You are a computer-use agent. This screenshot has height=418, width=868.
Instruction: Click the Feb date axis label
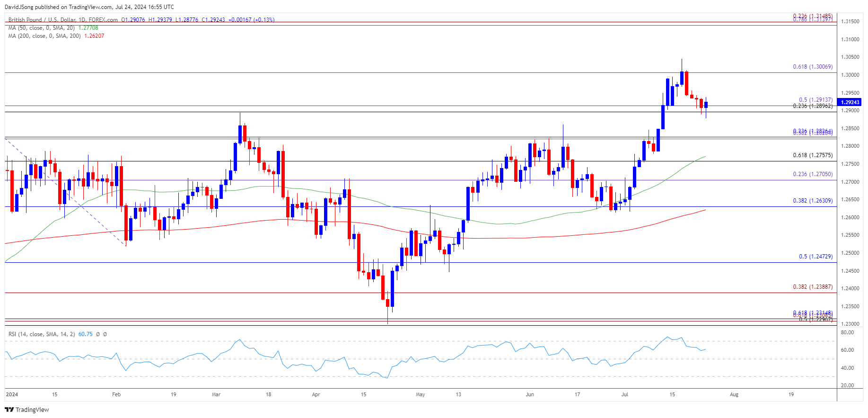116,394
